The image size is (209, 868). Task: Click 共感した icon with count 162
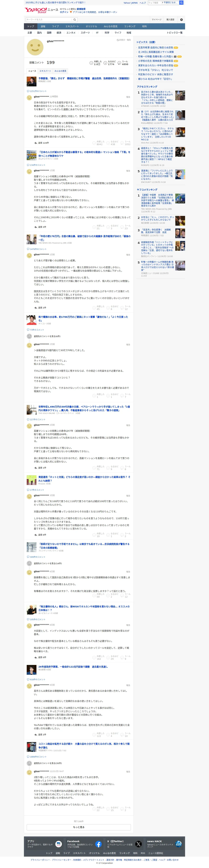pos(94,657)
